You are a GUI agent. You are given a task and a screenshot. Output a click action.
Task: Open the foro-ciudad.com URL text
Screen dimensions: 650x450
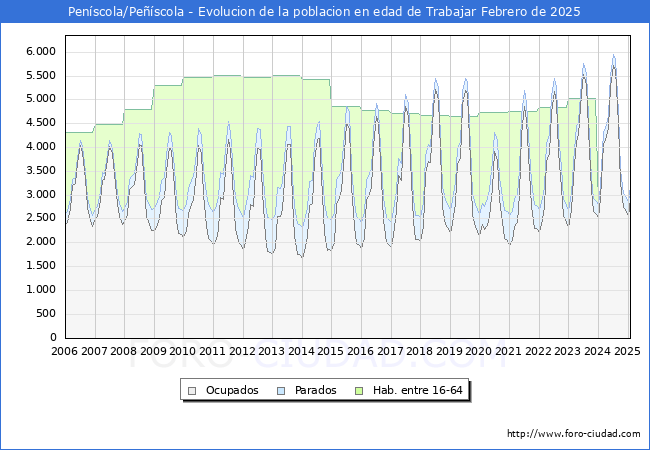[574, 434]
